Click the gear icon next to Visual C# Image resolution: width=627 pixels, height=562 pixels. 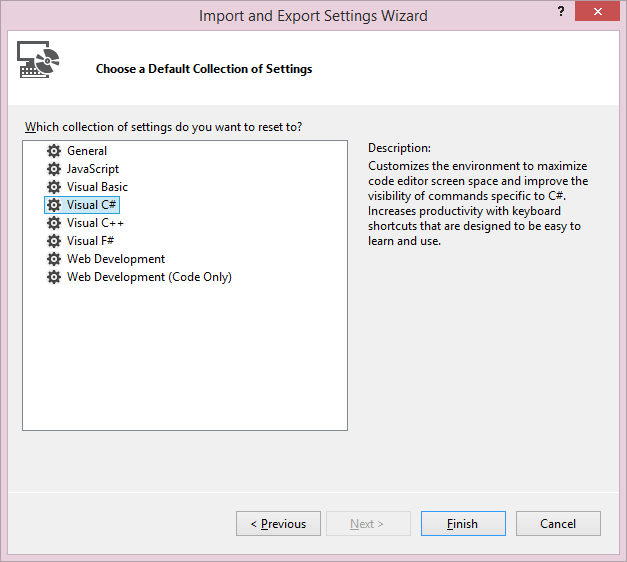[54, 205]
